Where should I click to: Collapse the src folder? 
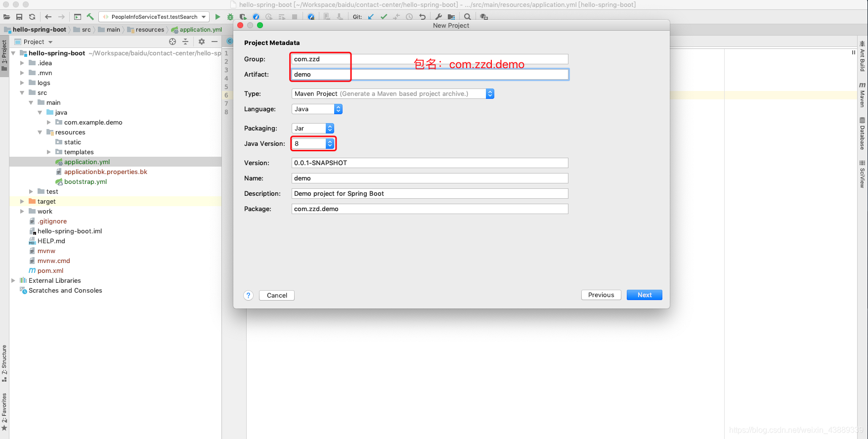tap(22, 92)
